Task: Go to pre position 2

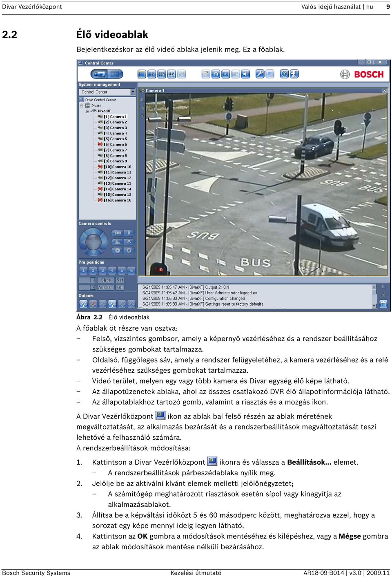Action: coord(93,271)
